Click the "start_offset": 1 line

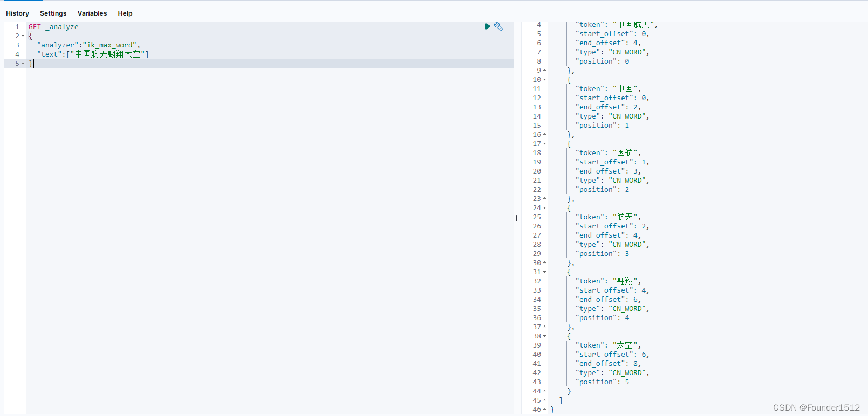612,162
